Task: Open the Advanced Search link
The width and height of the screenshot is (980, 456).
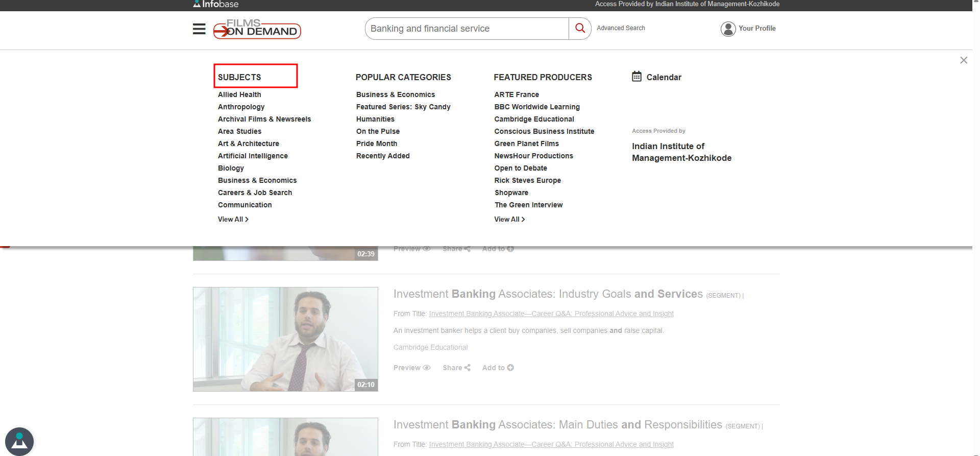Action: [621, 28]
